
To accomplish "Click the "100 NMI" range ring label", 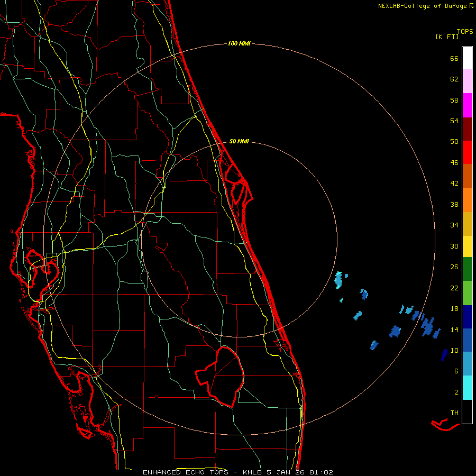I will (239, 44).
